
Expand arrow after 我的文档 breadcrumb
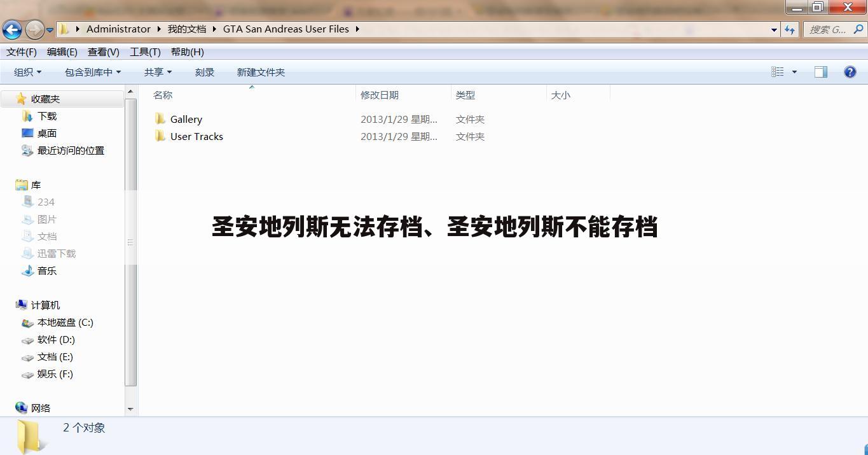tap(214, 29)
